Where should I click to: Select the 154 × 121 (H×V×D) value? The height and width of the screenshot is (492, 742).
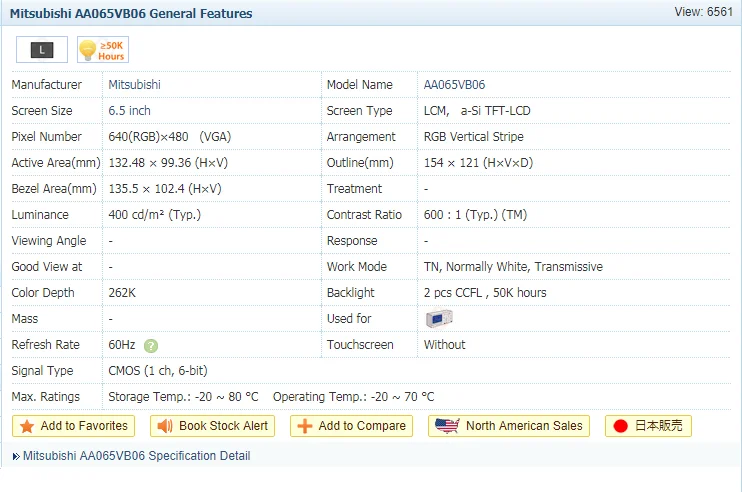coord(478,163)
